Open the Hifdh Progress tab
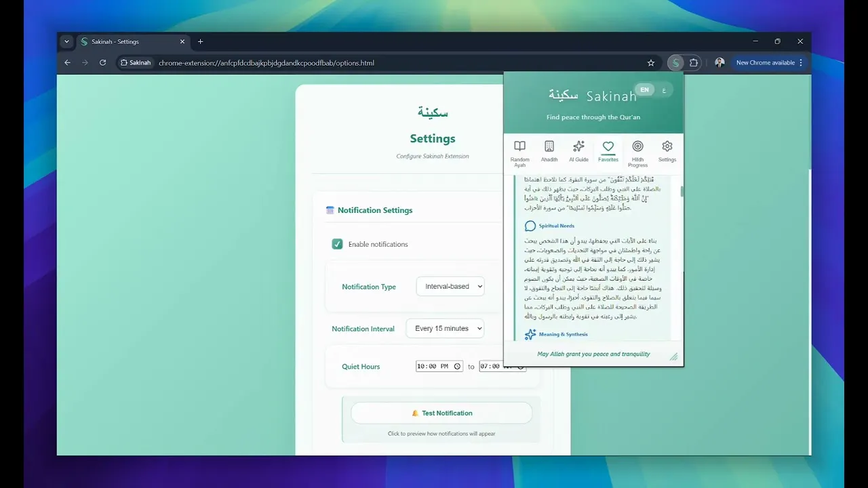The height and width of the screenshot is (488, 868). pos(637,153)
